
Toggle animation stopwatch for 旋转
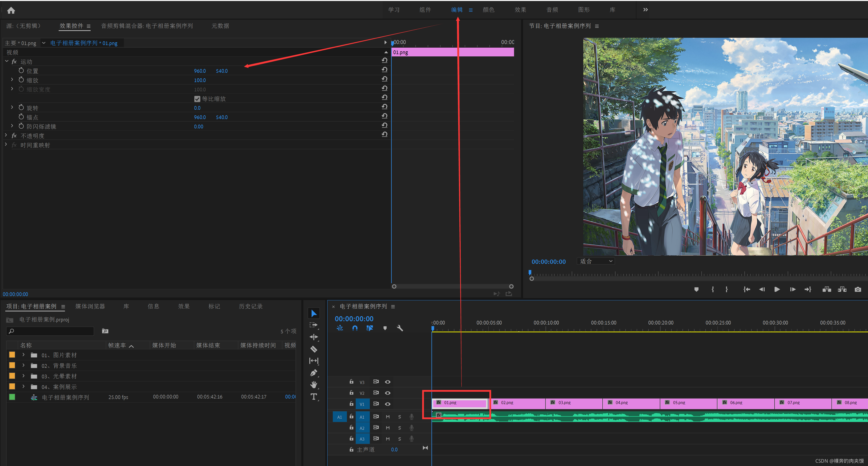click(x=21, y=107)
